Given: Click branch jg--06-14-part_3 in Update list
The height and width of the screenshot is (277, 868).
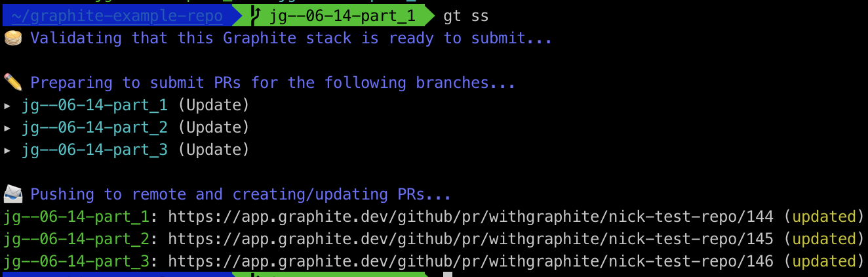Looking at the screenshot, I should (x=94, y=150).
